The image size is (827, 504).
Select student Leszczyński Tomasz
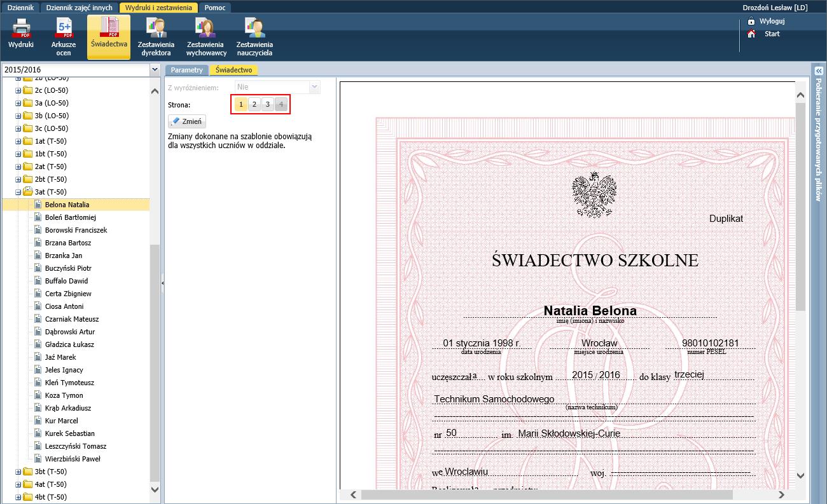pos(76,446)
